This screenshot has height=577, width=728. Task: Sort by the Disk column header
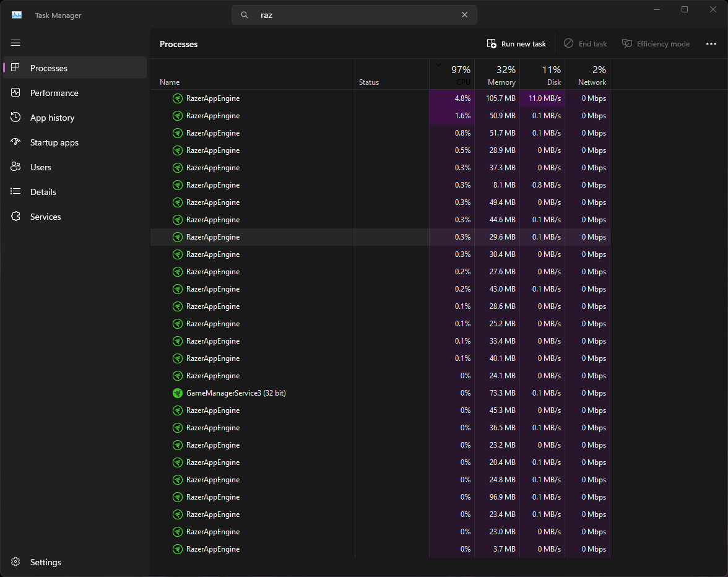(x=542, y=75)
